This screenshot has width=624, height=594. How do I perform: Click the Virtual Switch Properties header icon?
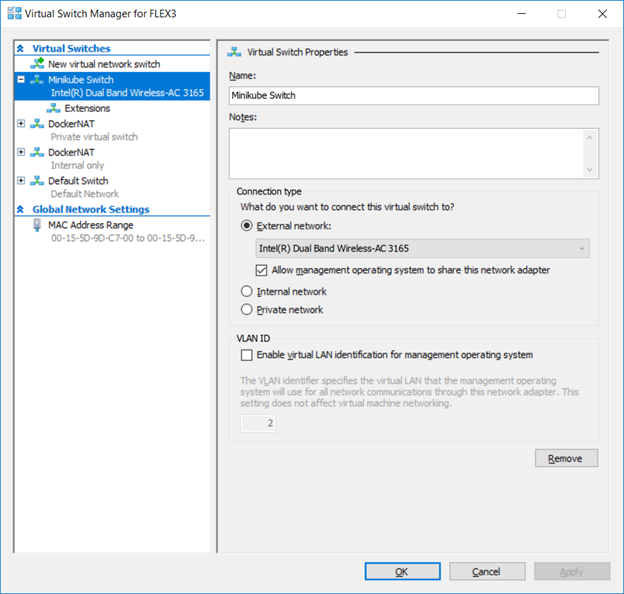point(234,52)
